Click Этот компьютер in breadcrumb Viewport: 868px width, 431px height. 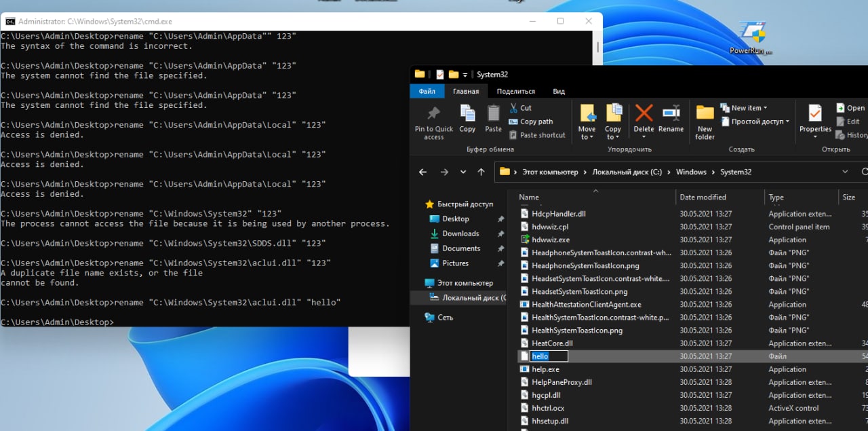point(550,172)
